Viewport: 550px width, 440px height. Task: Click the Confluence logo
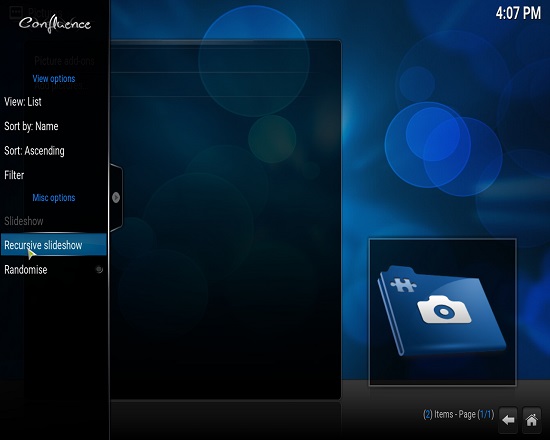55,24
